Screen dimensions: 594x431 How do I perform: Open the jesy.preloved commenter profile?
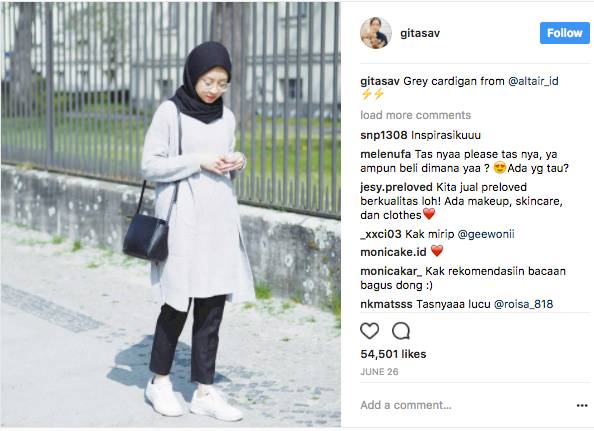[x=396, y=187]
